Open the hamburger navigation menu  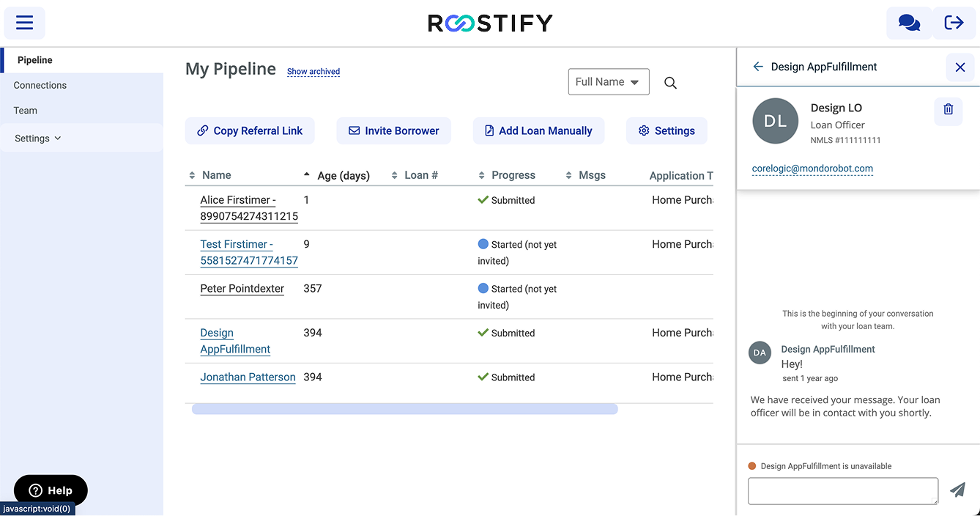[x=25, y=23]
